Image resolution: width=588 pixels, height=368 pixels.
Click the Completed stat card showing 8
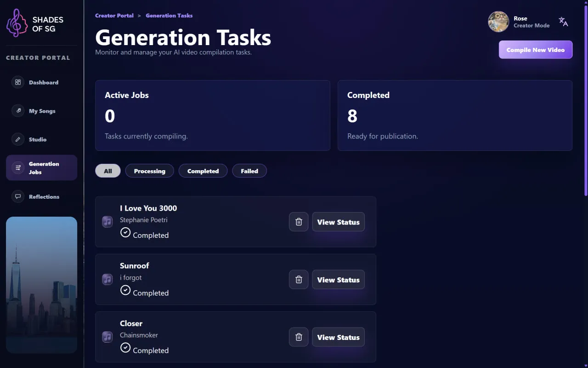click(455, 115)
